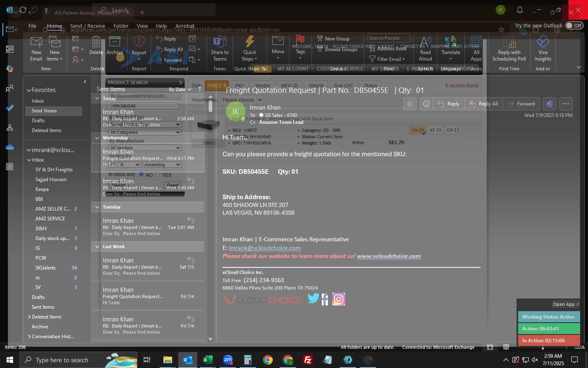Image resolution: width=588 pixels, height=368 pixels.
Task: Click Open App in the status widget
Action: (x=566, y=304)
